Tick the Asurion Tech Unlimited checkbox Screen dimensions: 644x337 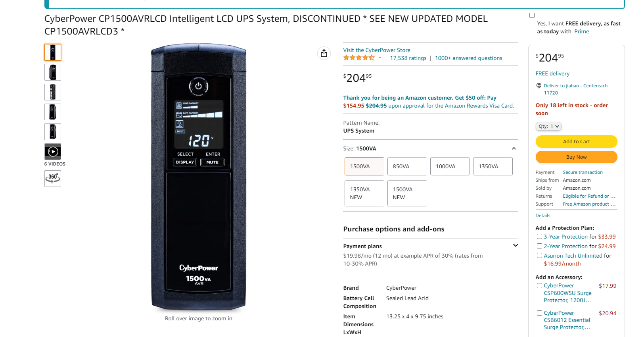point(539,256)
